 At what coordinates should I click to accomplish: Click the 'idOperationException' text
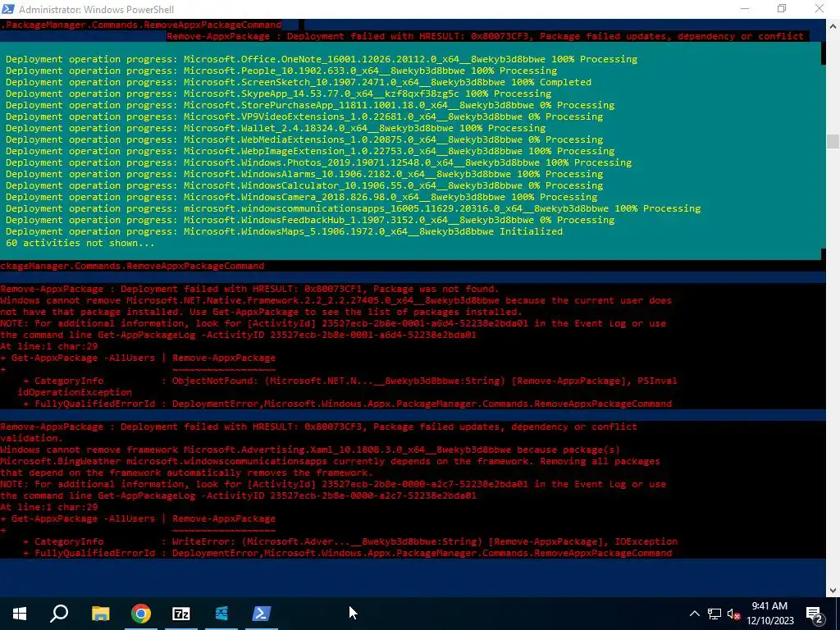[x=75, y=392]
